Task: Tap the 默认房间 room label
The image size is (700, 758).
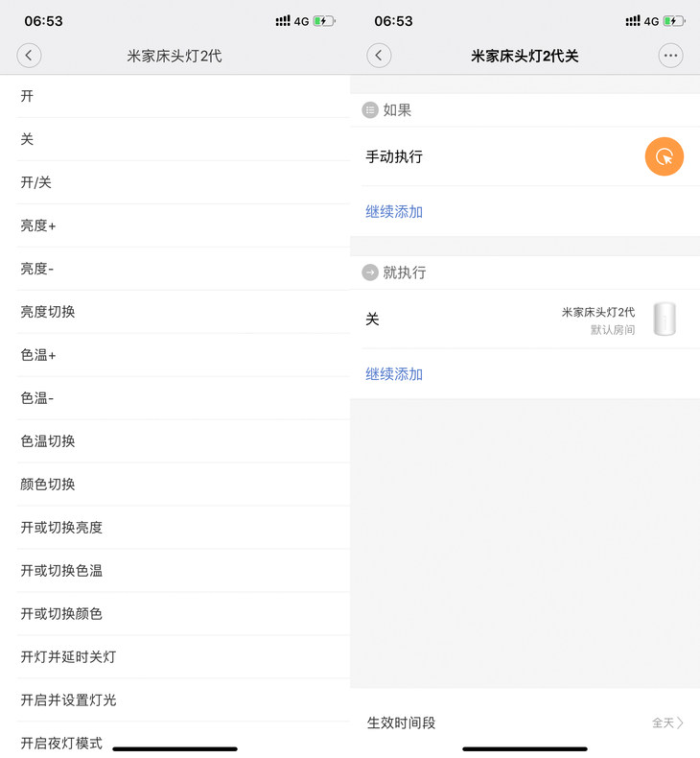Action: pyautogui.click(x=613, y=330)
